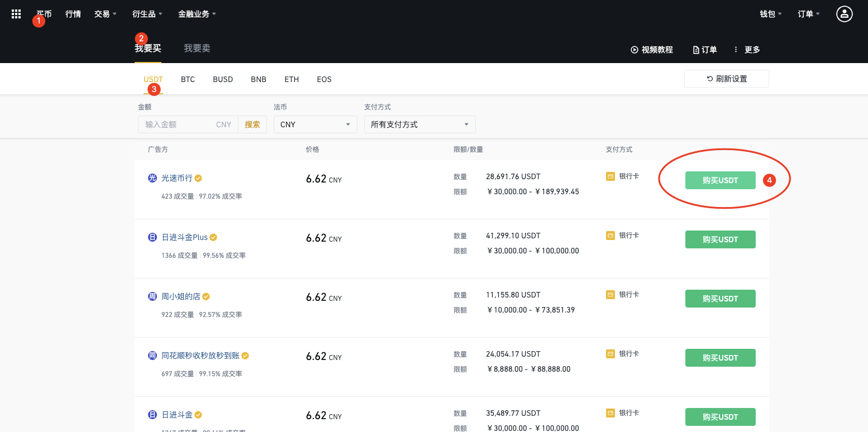
Task: Click verified badge next to 光速币行
Action: coord(198,178)
